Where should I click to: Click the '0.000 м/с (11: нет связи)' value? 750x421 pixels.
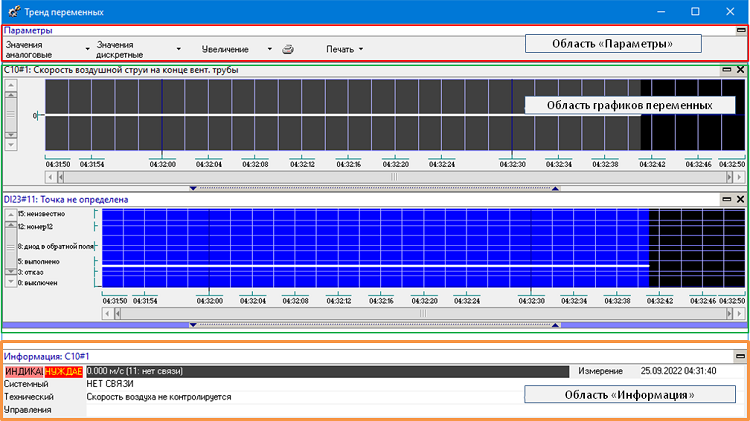pyautogui.click(x=135, y=371)
